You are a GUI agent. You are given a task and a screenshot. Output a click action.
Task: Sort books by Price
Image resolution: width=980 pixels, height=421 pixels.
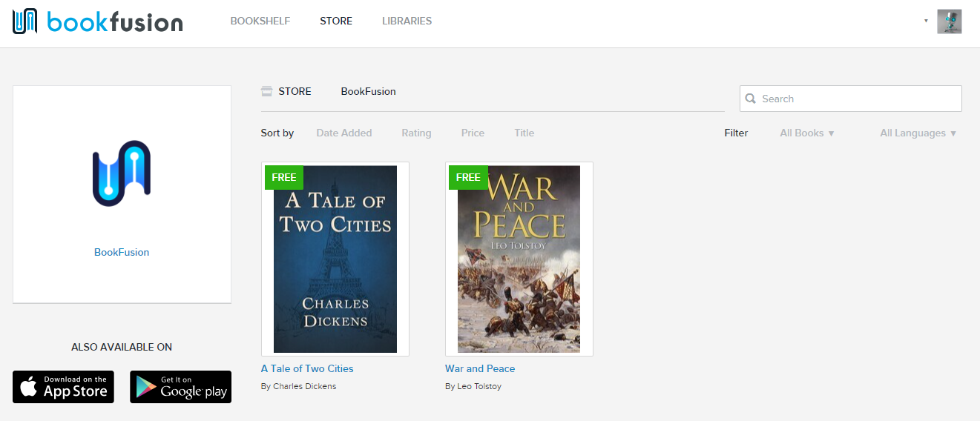coord(473,133)
